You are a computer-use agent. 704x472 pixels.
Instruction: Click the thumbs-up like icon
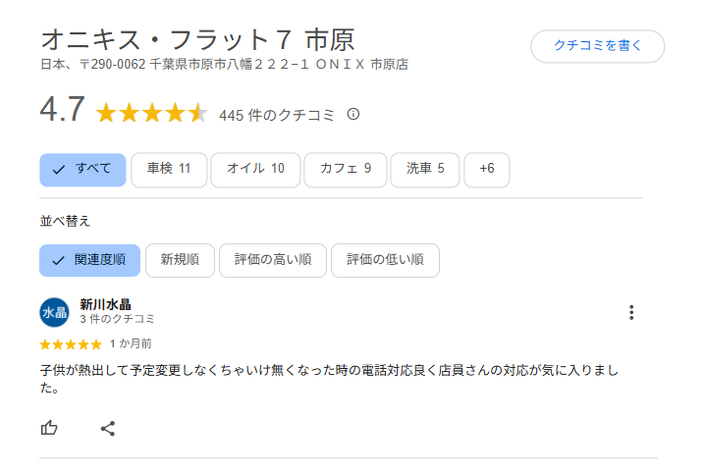point(49,428)
